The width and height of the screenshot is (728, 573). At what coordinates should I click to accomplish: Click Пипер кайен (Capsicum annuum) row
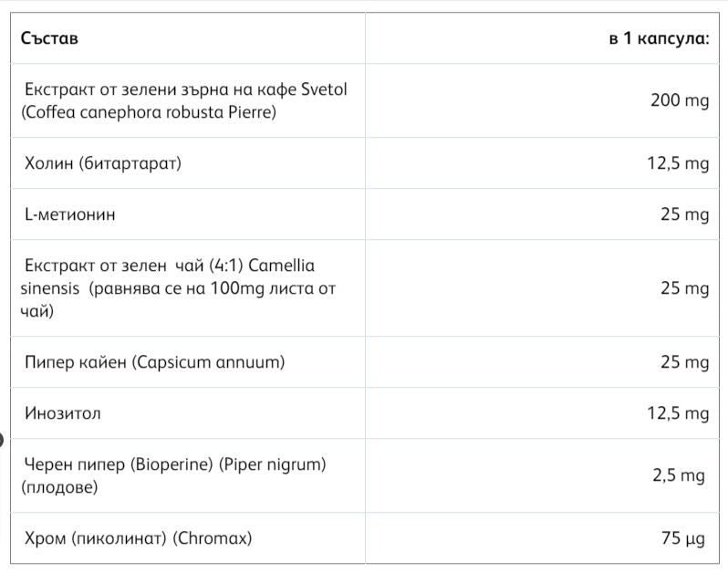[x=365, y=361]
